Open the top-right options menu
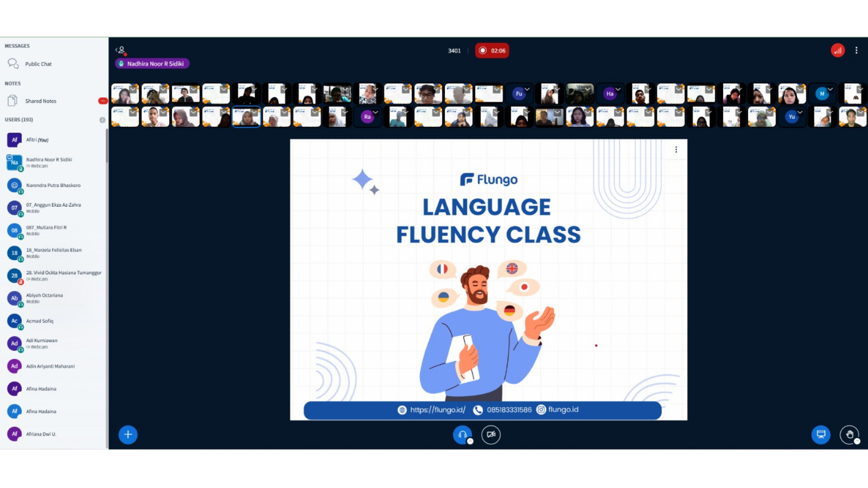The image size is (868, 488). [856, 51]
